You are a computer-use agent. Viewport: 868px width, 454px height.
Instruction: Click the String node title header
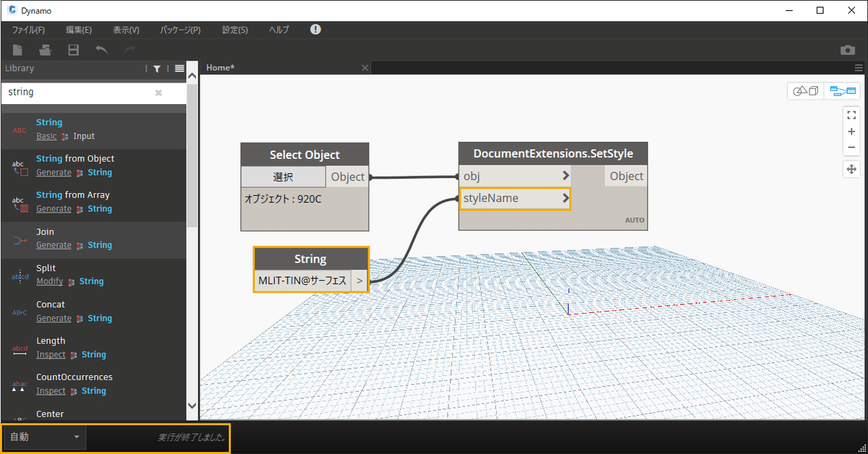point(311,259)
